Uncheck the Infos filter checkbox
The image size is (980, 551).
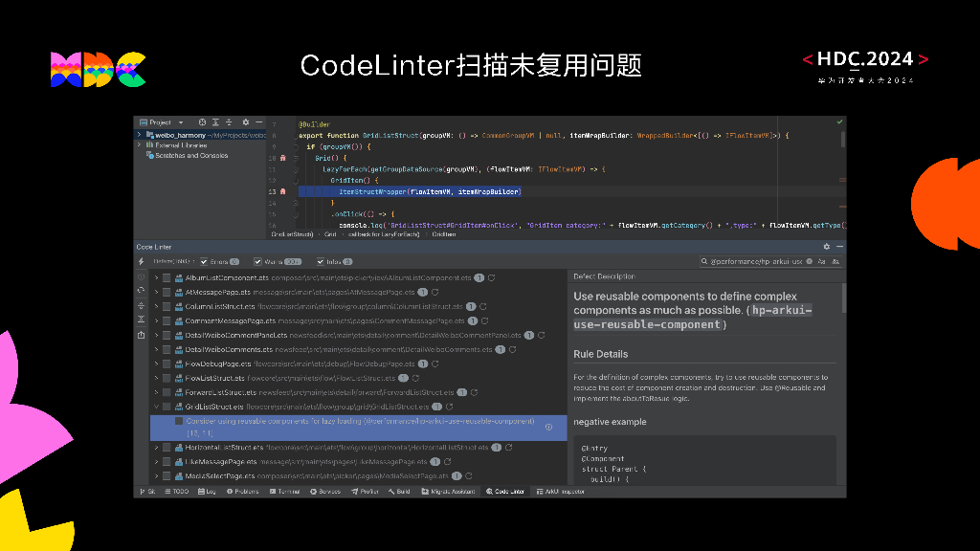tap(321, 262)
